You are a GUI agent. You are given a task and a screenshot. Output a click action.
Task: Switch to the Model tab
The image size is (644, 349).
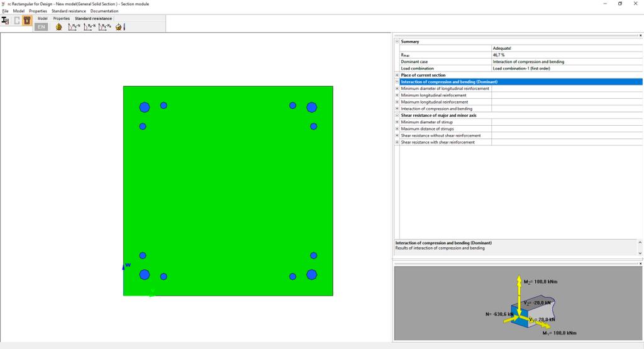coord(42,18)
